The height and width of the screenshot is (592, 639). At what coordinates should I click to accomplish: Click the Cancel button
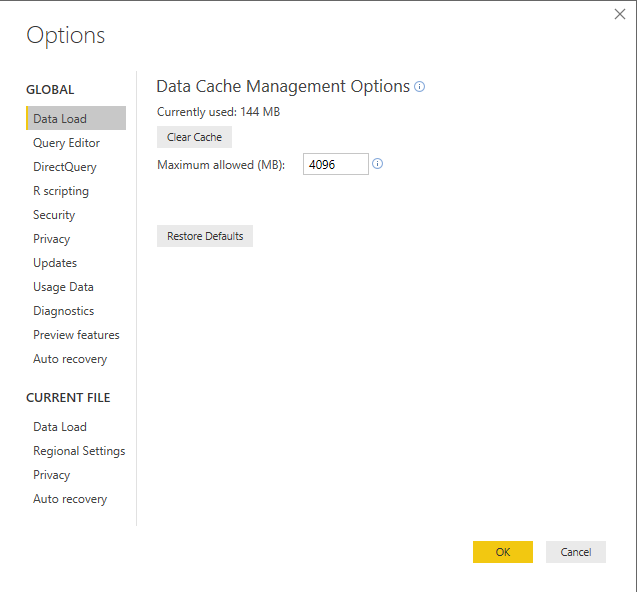[x=576, y=552]
